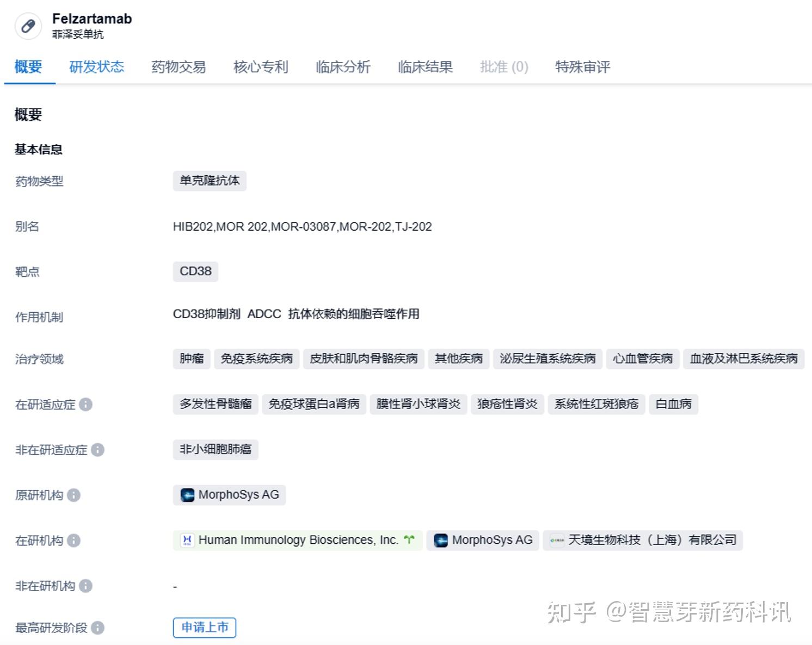Click the 其他疾病 tag
Viewport: 812px width, 645px height.
459,358
